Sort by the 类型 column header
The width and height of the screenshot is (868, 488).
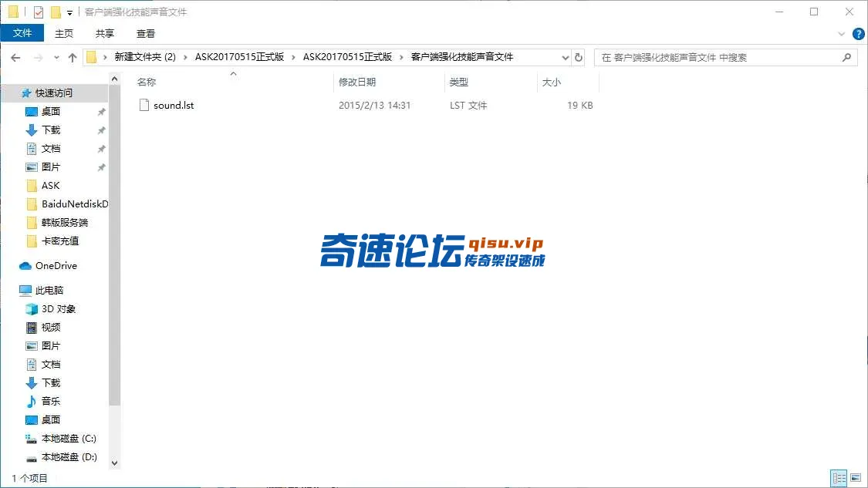[459, 82]
